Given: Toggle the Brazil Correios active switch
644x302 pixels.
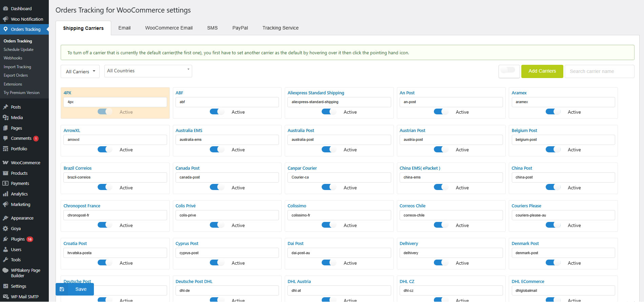Looking at the screenshot, I should point(105,187).
